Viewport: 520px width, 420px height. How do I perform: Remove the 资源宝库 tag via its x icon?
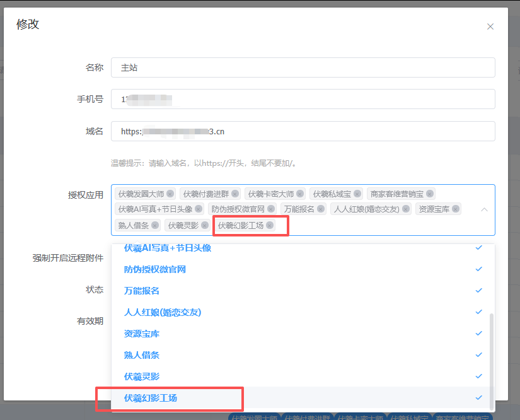(456, 209)
